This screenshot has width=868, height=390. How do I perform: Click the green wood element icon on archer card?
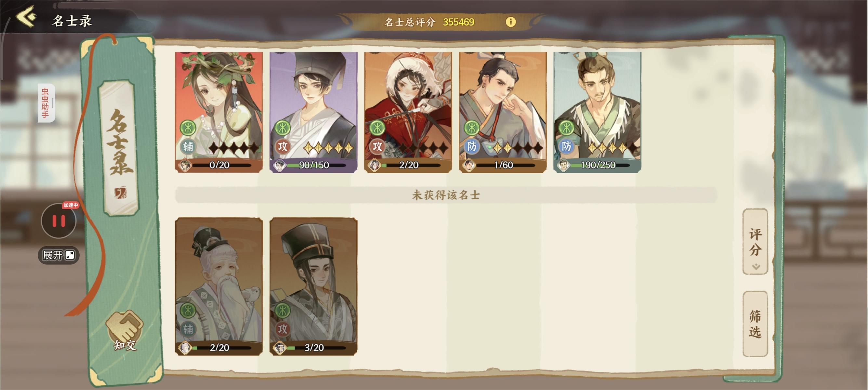pos(377,128)
